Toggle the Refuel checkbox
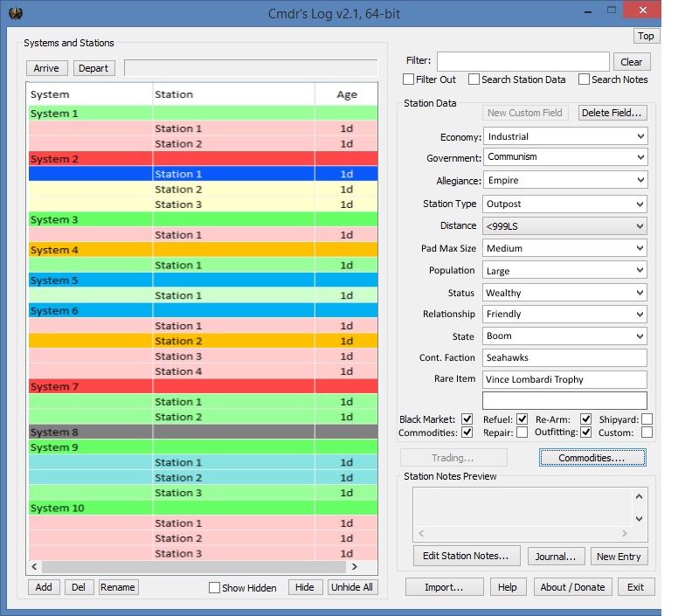 point(522,419)
